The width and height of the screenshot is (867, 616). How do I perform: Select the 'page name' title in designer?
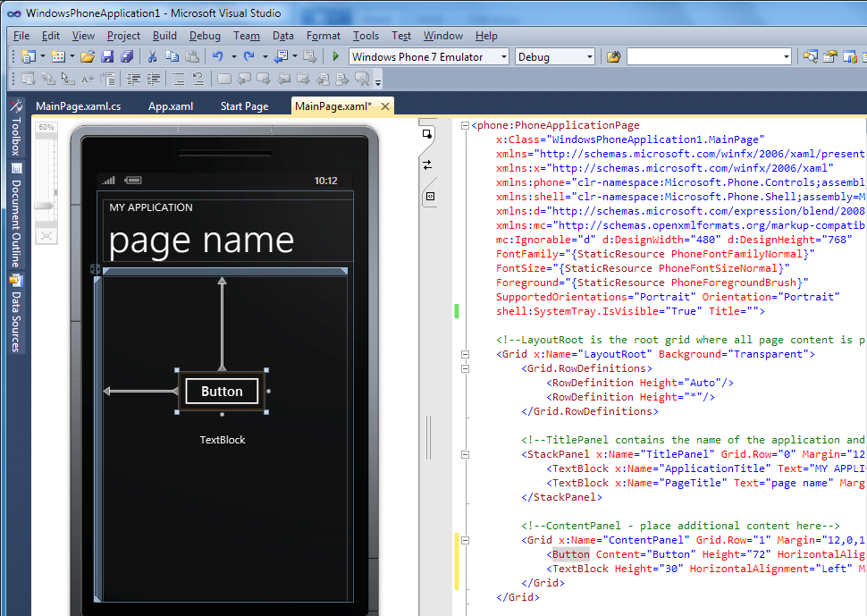click(x=201, y=240)
